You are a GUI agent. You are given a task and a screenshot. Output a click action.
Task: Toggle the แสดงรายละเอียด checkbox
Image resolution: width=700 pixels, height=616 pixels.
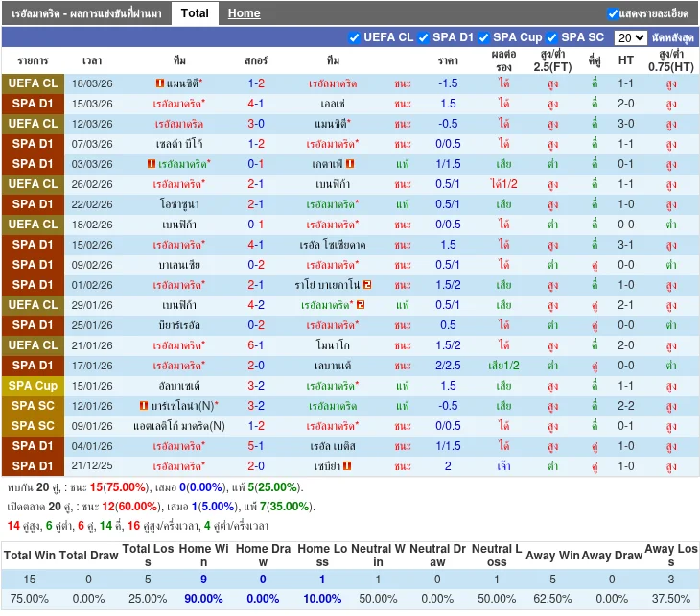[613, 13]
